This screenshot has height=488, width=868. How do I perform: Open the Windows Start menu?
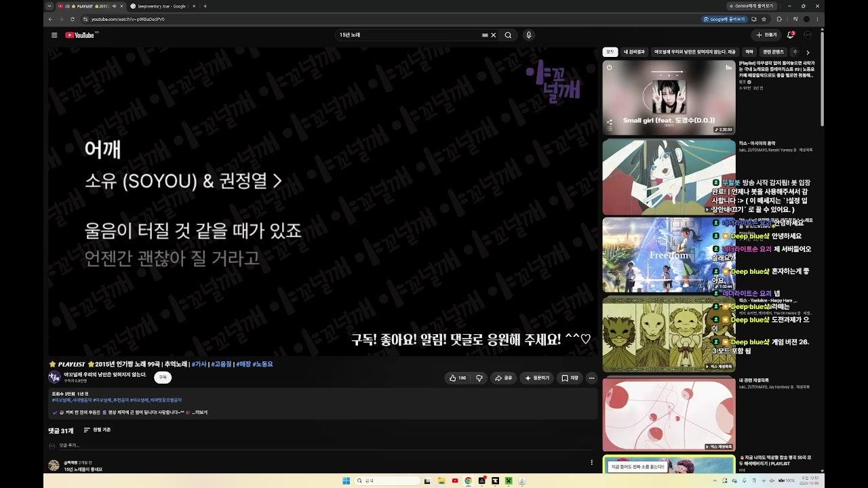[x=346, y=481]
